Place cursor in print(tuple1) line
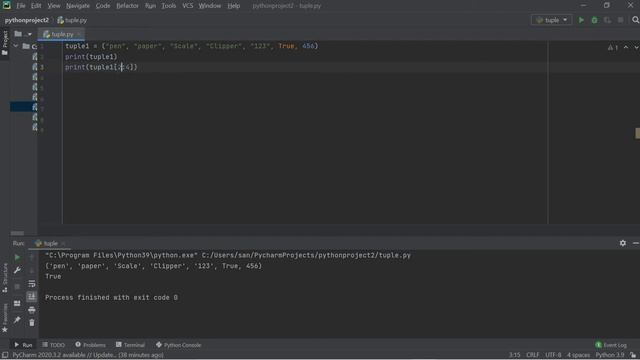 tap(91, 57)
